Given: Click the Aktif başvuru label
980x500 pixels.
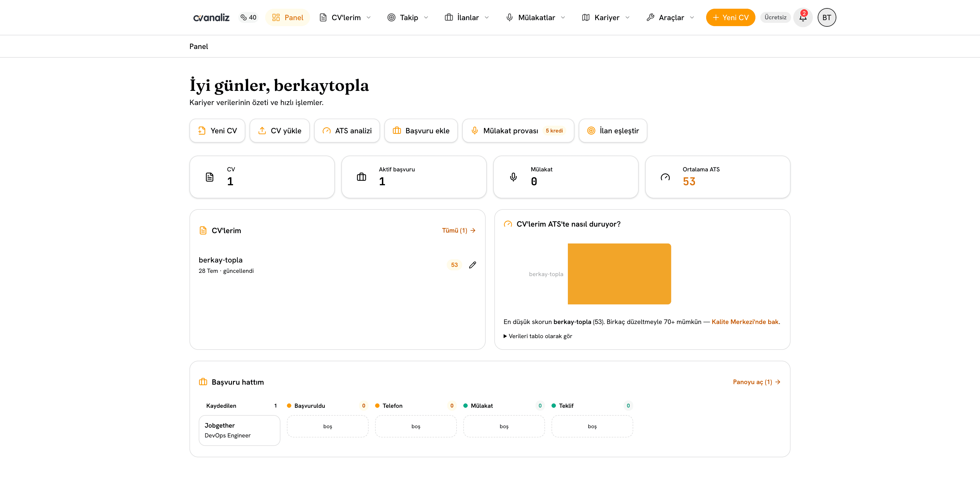Looking at the screenshot, I should [x=397, y=169].
